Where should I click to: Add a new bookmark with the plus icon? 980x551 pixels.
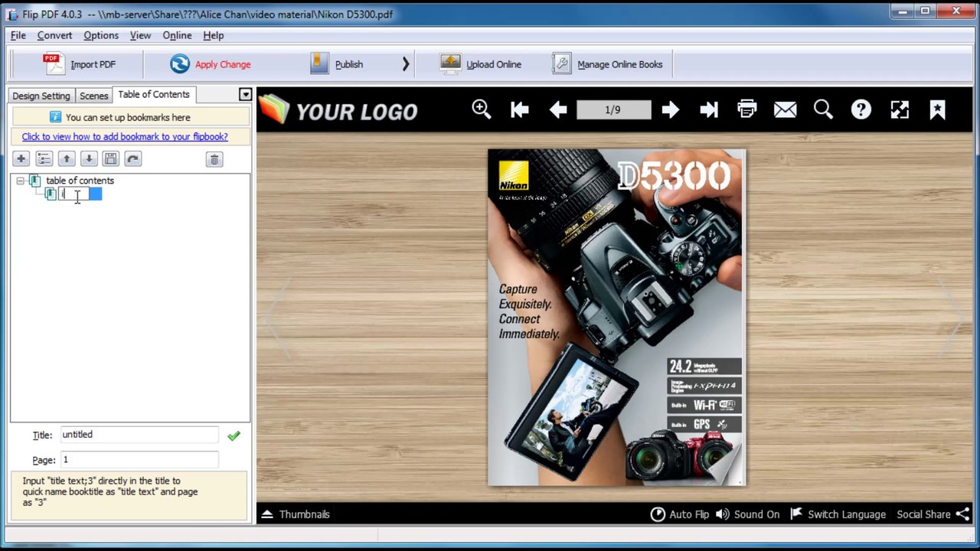(x=21, y=158)
